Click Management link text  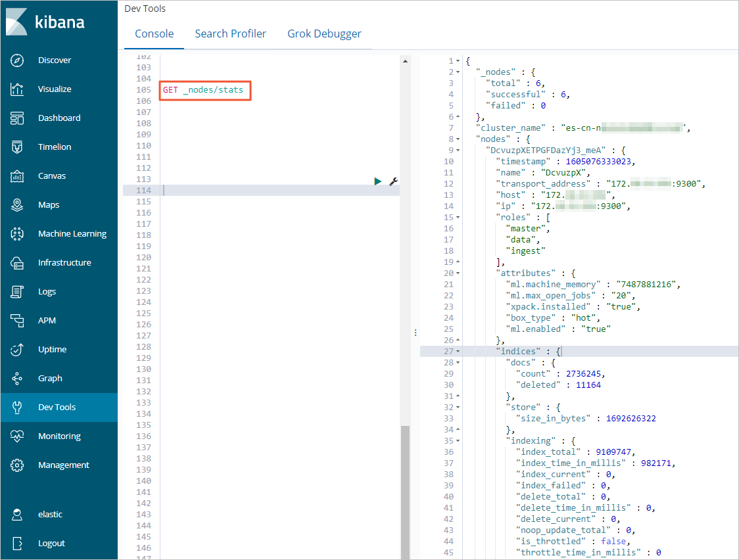64,465
